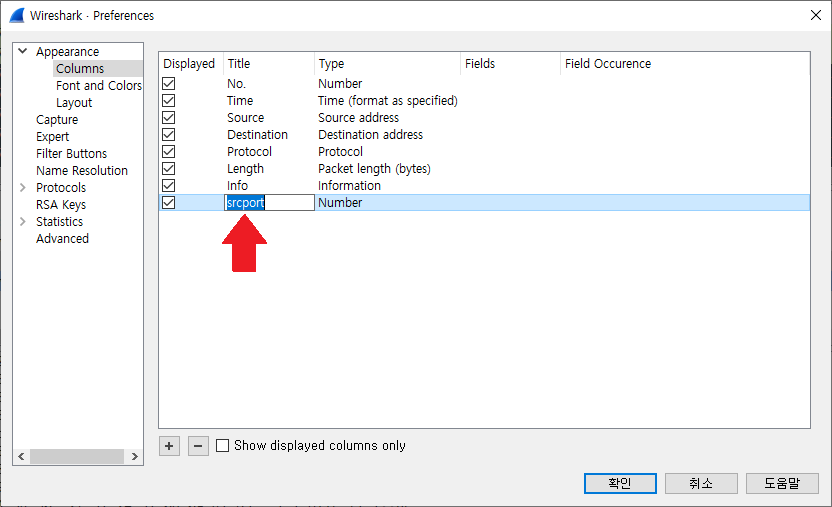Click the Destination title cell
Image resolution: width=832 pixels, height=507 pixels.
tap(257, 134)
